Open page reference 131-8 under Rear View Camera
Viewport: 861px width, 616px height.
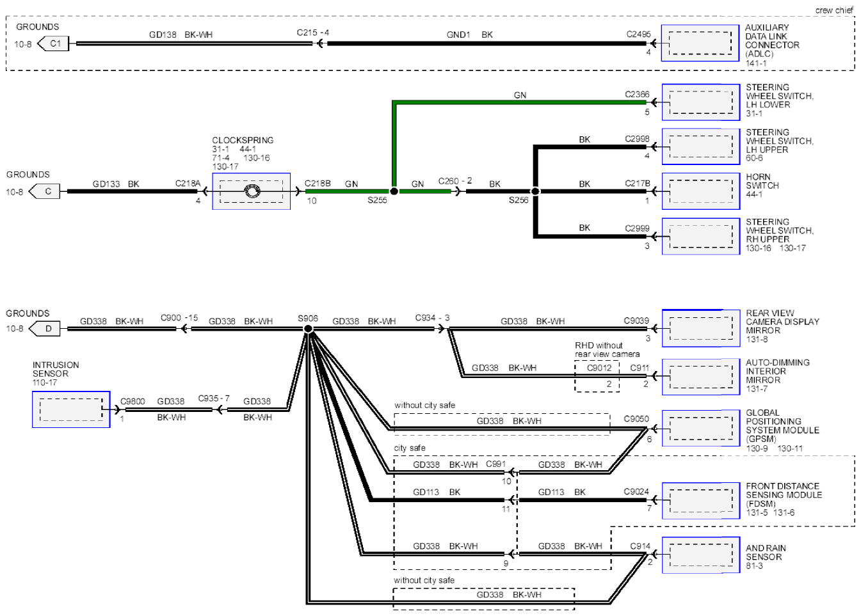click(x=757, y=340)
